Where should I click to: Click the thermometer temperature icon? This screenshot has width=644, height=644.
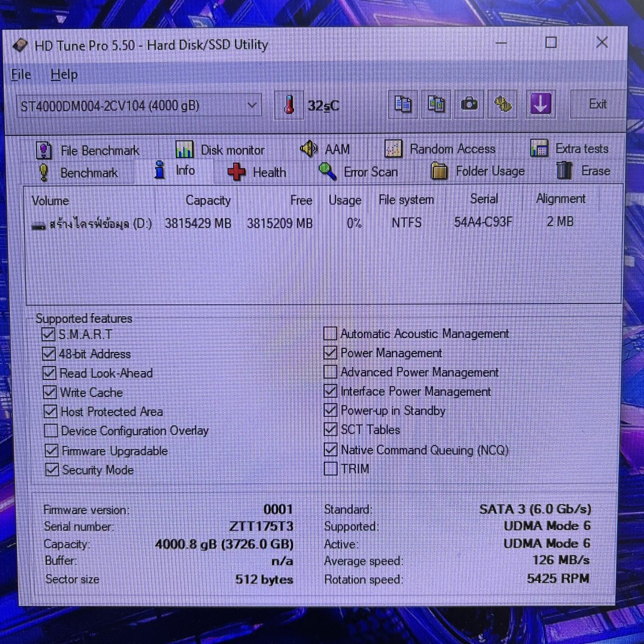pos(289,106)
